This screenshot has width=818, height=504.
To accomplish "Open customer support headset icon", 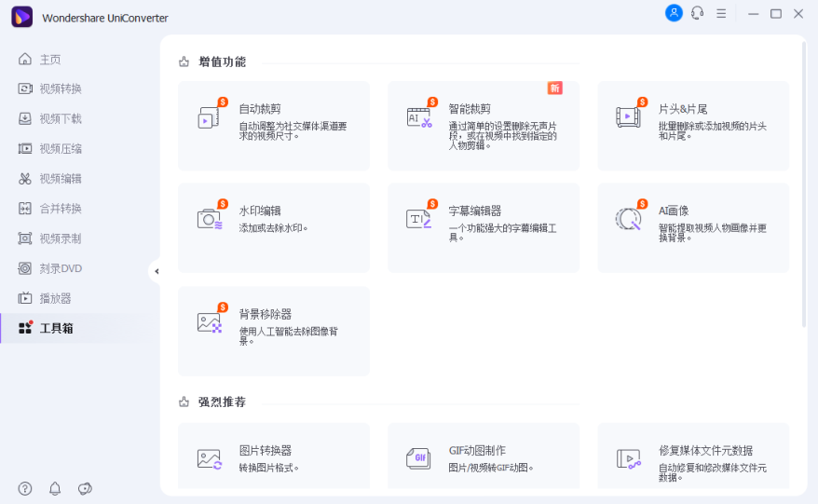I will [x=697, y=13].
